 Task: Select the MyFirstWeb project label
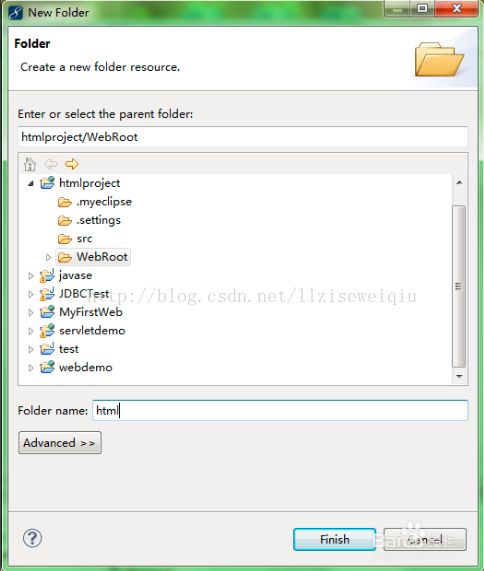point(91,312)
